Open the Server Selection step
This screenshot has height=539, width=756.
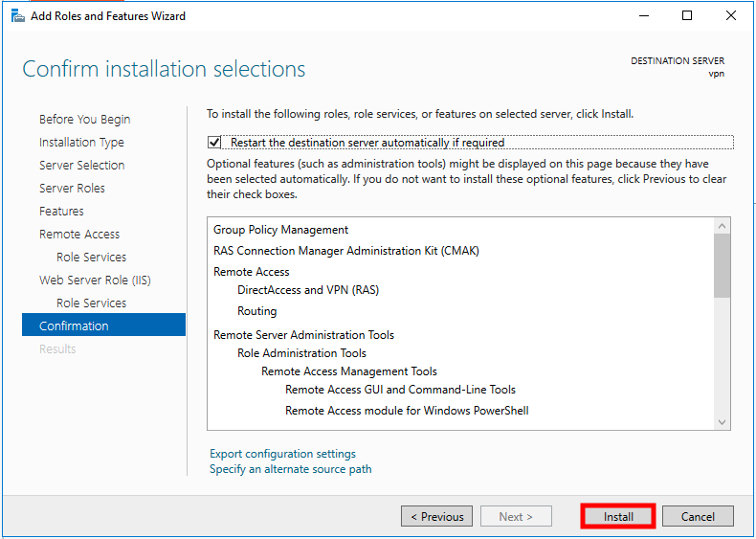[81, 166]
